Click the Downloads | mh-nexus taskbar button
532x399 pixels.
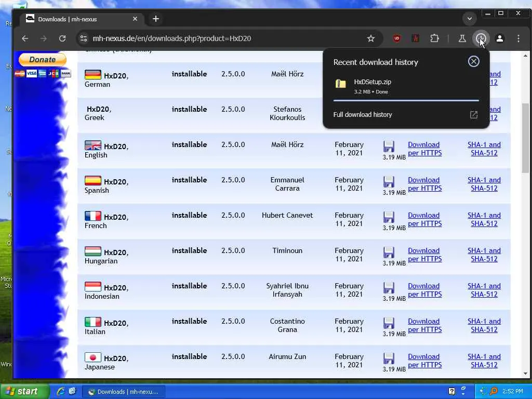[x=124, y=392]
